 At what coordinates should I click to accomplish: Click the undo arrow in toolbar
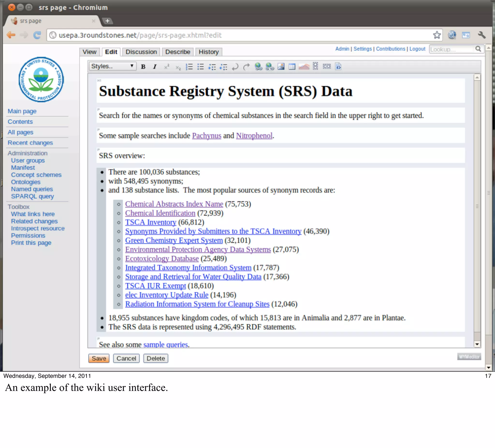(x=235, y=67)
